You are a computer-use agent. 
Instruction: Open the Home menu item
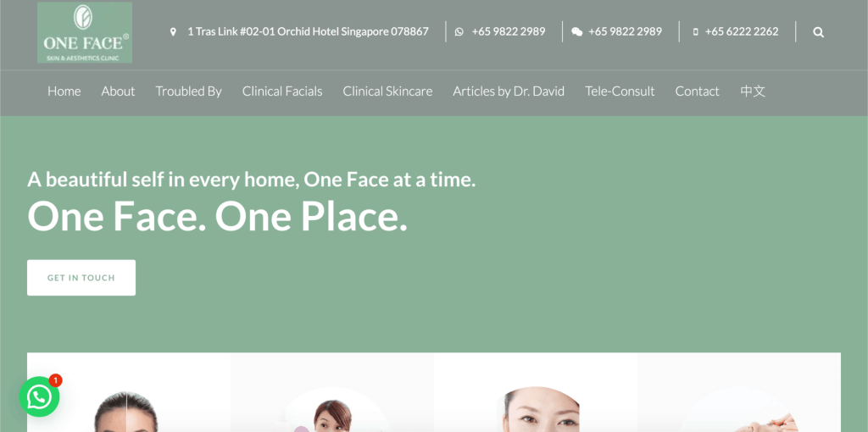[64, 91]
